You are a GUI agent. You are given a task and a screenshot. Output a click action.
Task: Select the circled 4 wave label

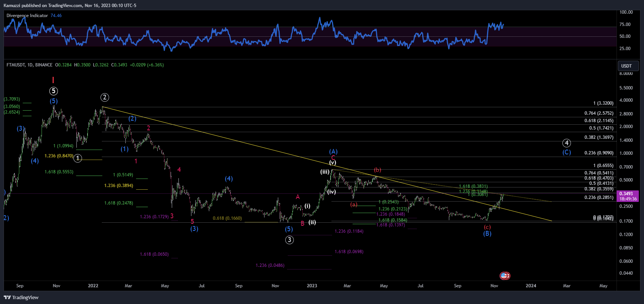click(x=566, y=143)
